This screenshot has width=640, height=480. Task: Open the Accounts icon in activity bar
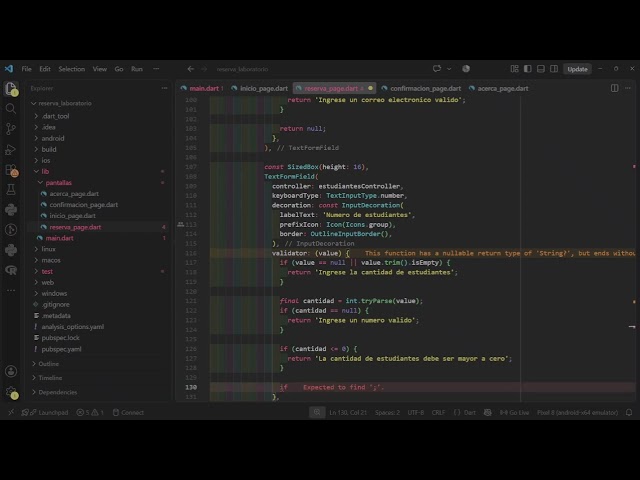click(x=11, y=371)
